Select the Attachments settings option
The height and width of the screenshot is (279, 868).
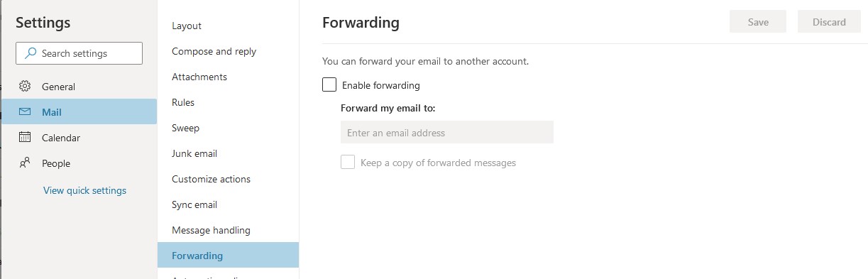coord(199,77)
